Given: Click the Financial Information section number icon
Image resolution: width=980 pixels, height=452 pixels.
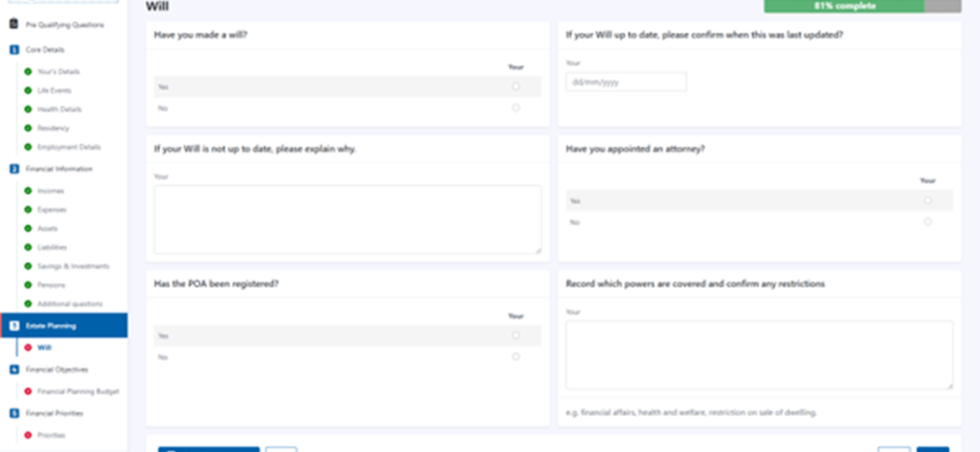Looking at the screenshot, I should pyautogui.click(x=14, y=169).
